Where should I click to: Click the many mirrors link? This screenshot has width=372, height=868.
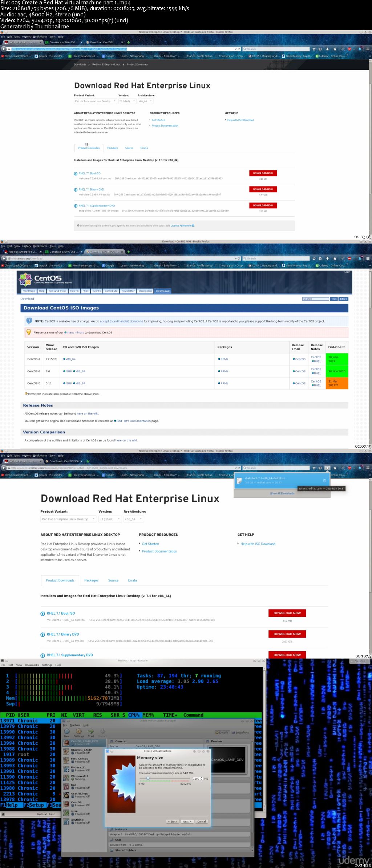pyautogui.click(x=75, y=332)
